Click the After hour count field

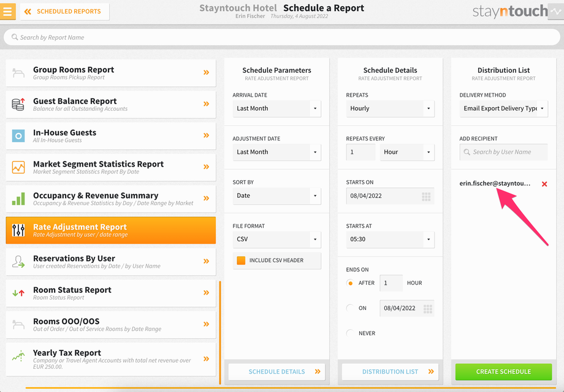391,283
